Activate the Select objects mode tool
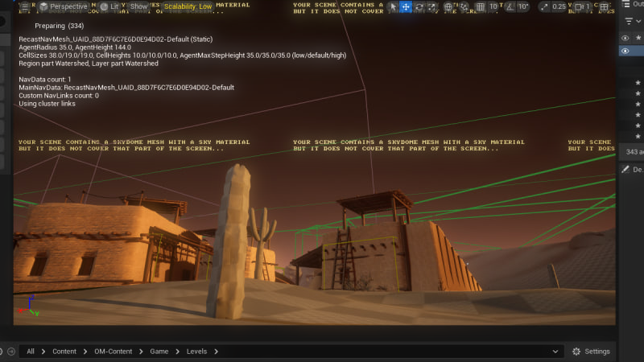 click(x=393, y=6)
